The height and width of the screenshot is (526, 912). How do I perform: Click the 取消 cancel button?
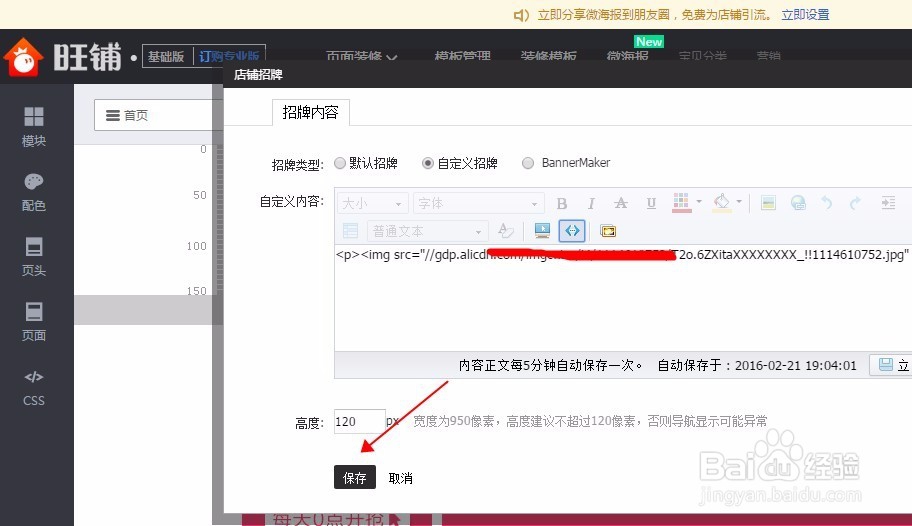point(401,478)
